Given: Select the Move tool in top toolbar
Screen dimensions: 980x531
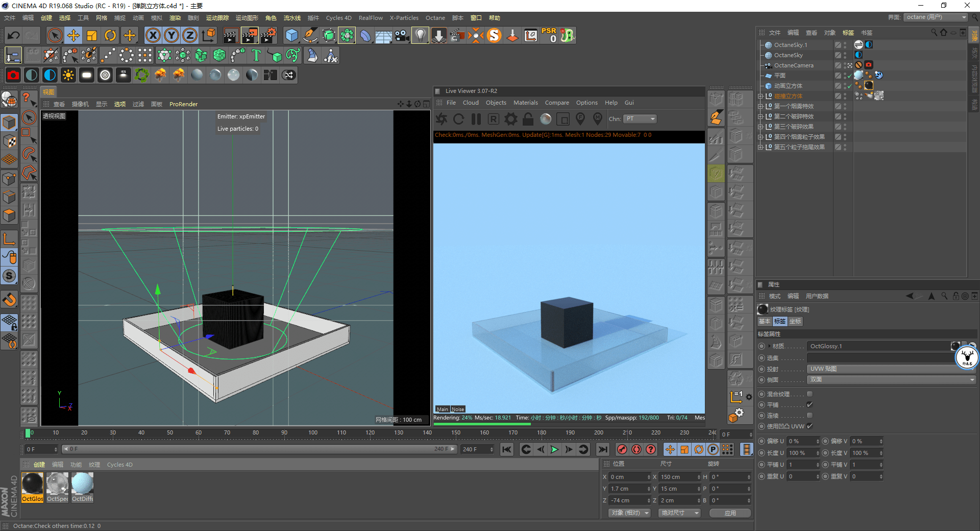Looking at the screenshot, I should (x=73, y=35).
